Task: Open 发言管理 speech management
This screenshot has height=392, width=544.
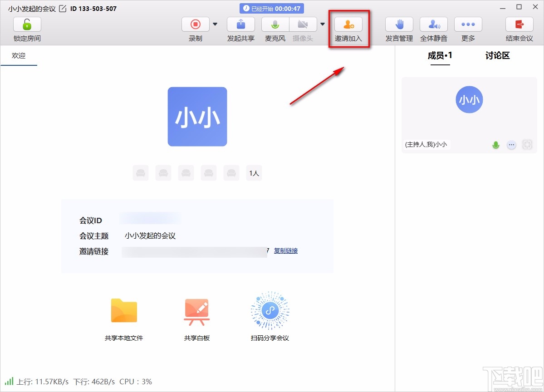Action: coord(399,24)
